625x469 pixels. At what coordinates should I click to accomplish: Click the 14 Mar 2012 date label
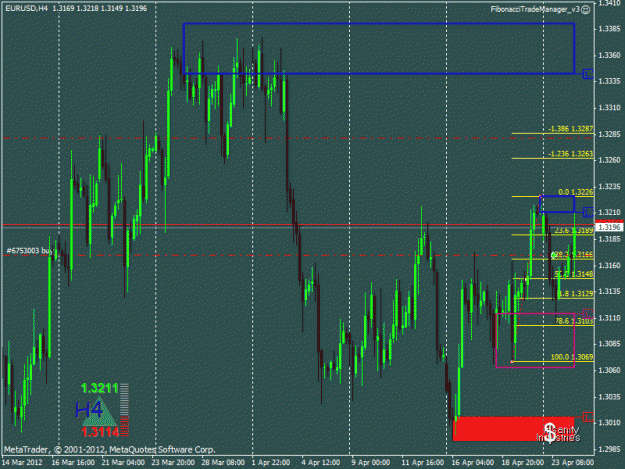tap(22, 462)
